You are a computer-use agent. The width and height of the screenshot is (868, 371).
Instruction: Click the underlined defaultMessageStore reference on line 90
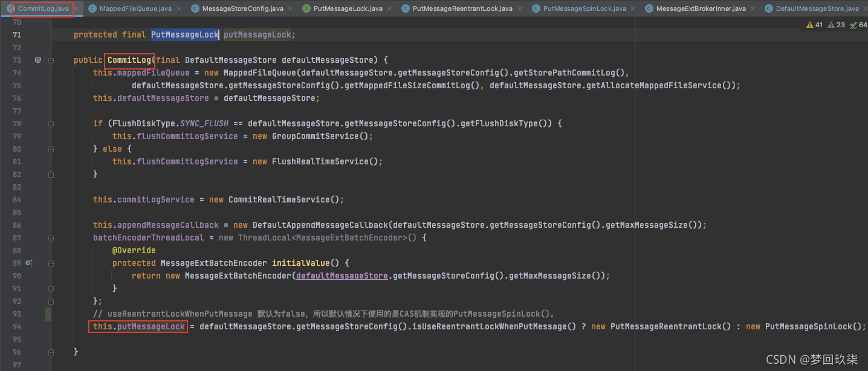[342, 276]
